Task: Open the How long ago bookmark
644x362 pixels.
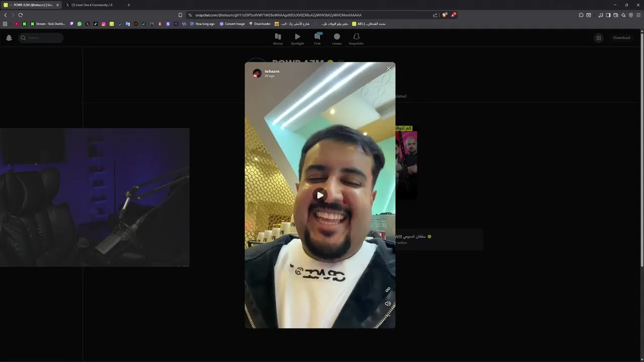Action: (202, 24)
